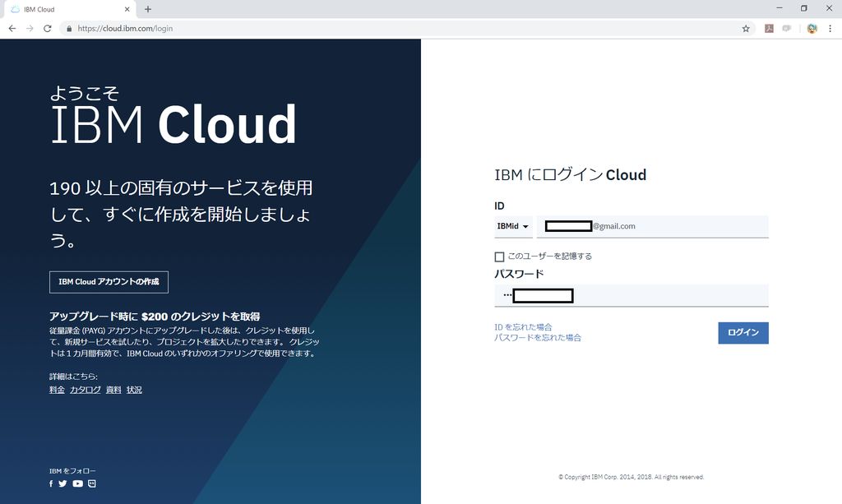Viewport: 842px width, 504px height.
Task: Click the ログイン button
Action: [x=743, y=333]
